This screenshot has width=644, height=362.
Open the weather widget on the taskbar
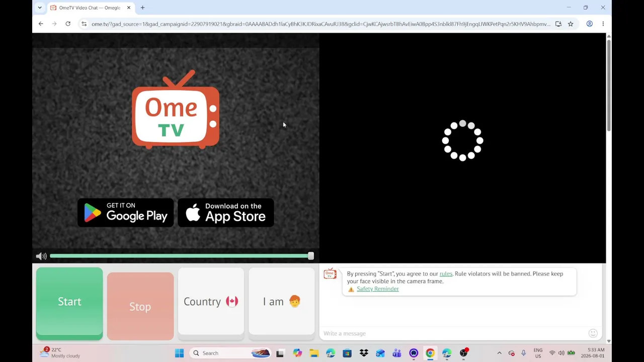[60, 353]
